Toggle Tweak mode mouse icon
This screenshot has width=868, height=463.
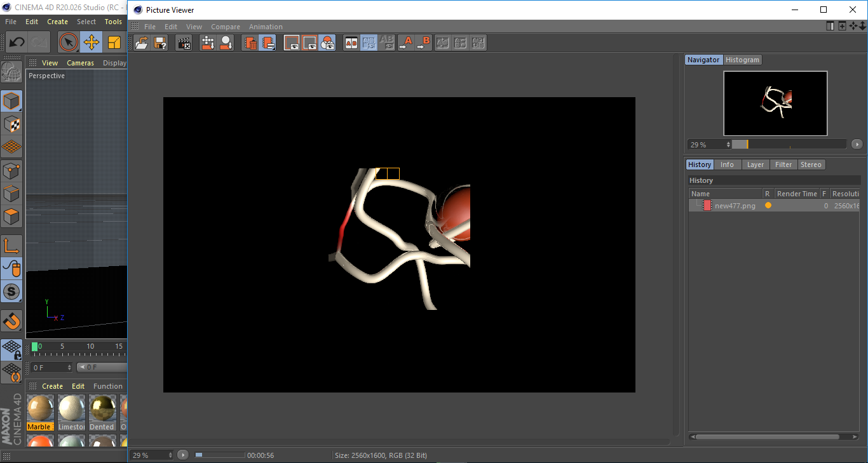click(11, 269)
